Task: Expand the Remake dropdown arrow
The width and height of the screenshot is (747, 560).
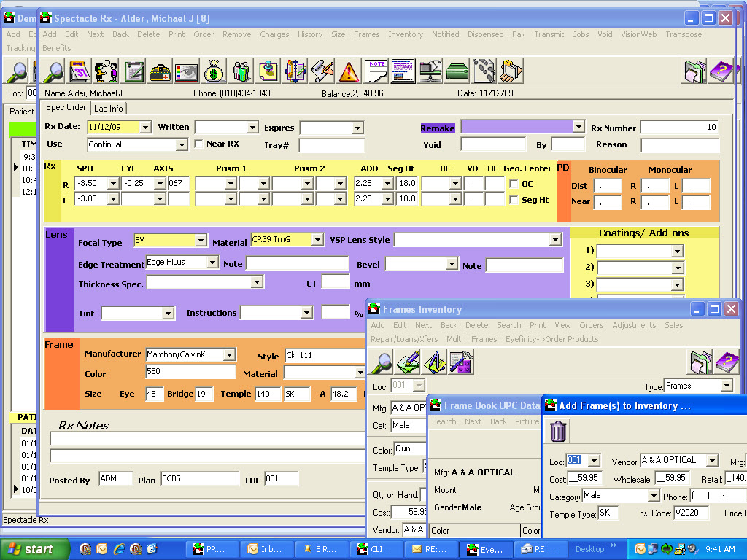Action: tap(578, 127)
